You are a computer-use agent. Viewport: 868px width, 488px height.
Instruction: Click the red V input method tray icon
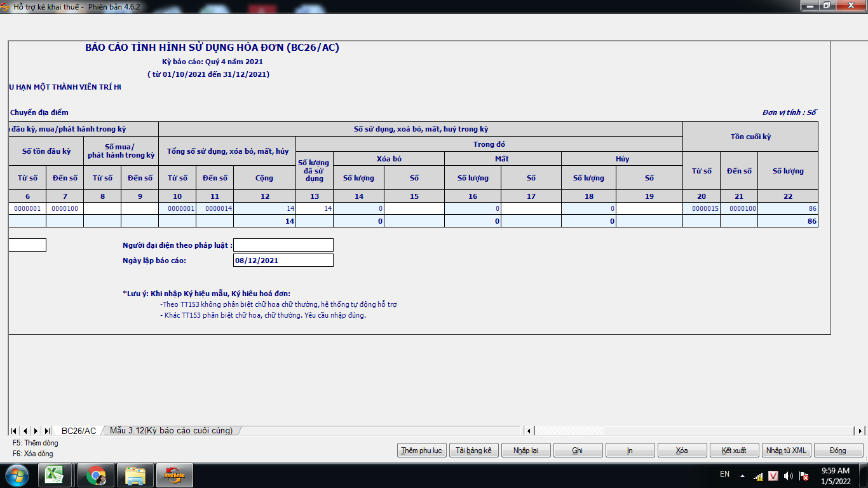(x=773, y=476)
